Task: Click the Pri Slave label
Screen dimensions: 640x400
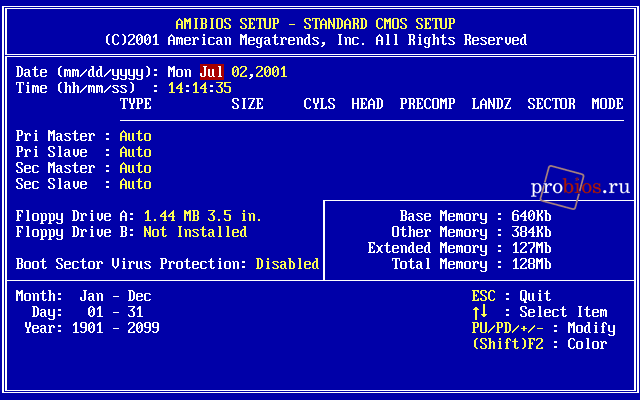Action: 51,152
